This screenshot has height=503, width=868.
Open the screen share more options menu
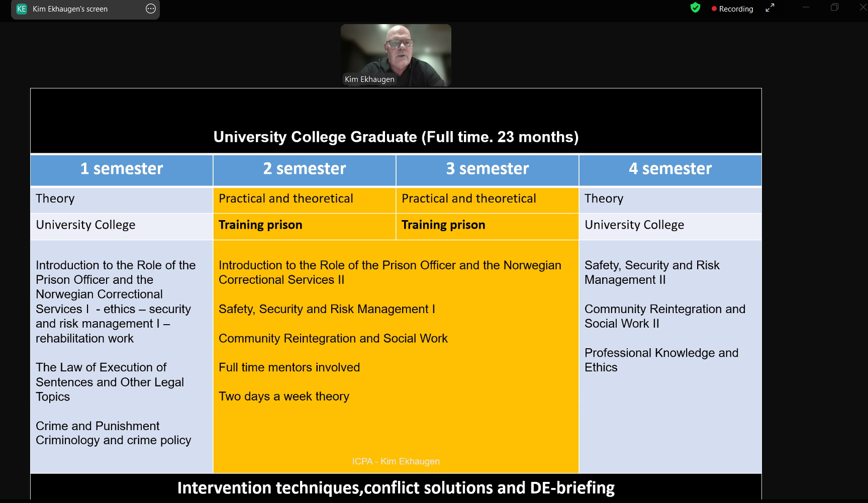pyautogui.click(x=151, y=9)
